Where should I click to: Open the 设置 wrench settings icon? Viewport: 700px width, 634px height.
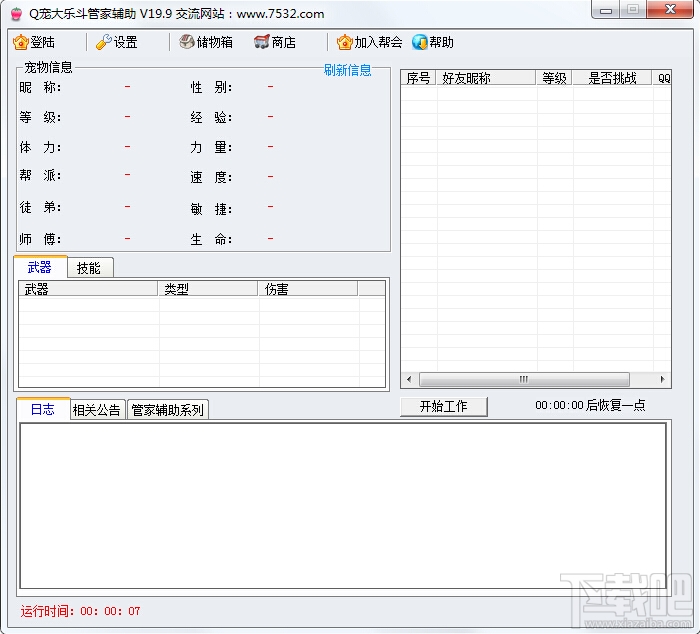(104, 42)
